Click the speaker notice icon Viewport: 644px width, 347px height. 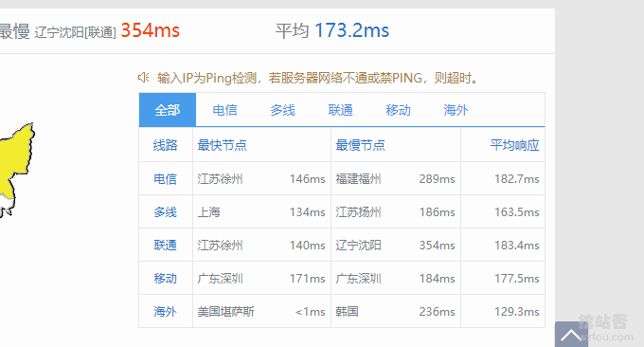[x=143, y=78]
